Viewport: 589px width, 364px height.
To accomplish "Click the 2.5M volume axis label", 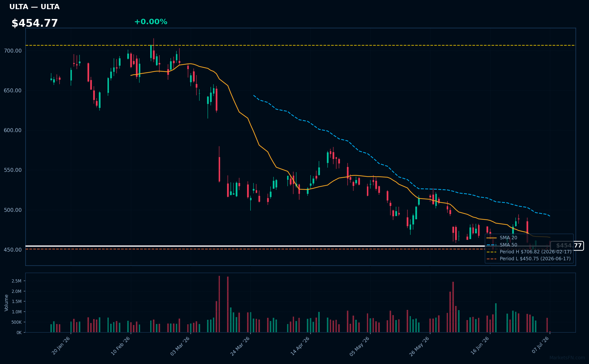I will tap(17, 281).
